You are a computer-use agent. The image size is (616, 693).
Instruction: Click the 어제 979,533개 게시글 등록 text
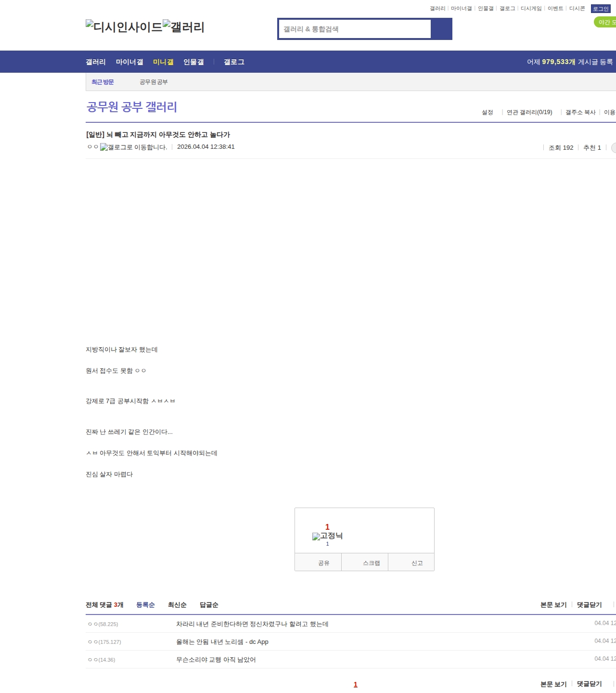570,62
